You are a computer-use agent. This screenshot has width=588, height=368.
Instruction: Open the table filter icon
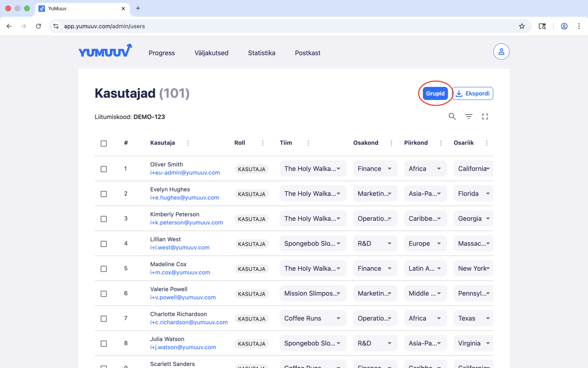[469, 117]
